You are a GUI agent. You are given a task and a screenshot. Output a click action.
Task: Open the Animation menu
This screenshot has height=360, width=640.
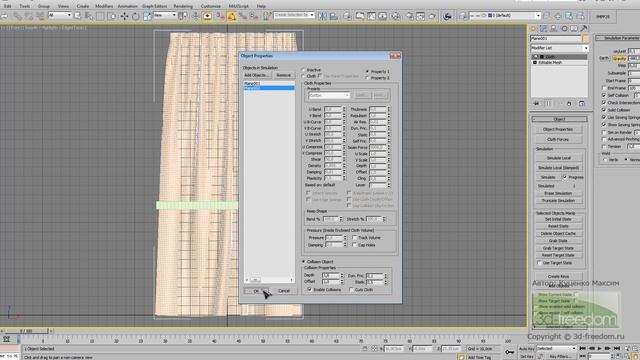127,6
